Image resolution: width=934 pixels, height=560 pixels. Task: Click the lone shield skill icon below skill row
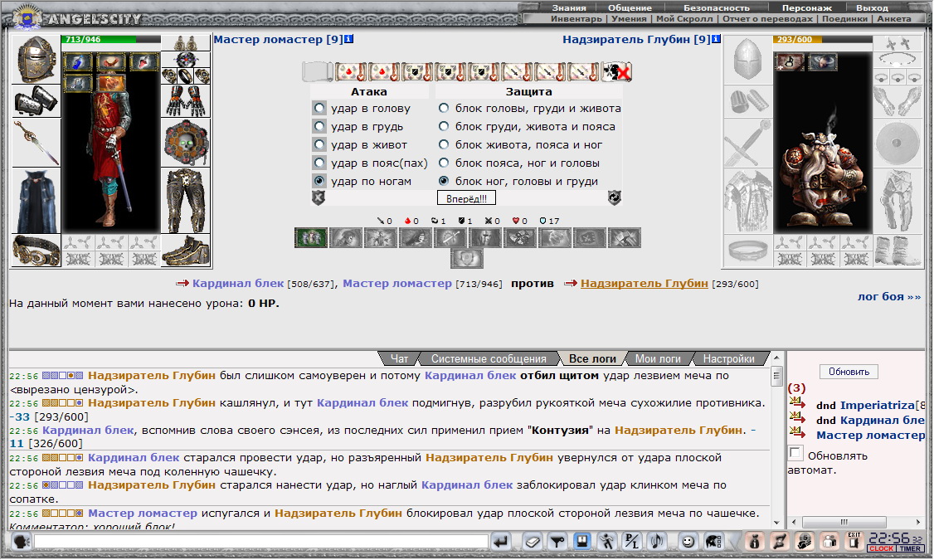point(467,259)
